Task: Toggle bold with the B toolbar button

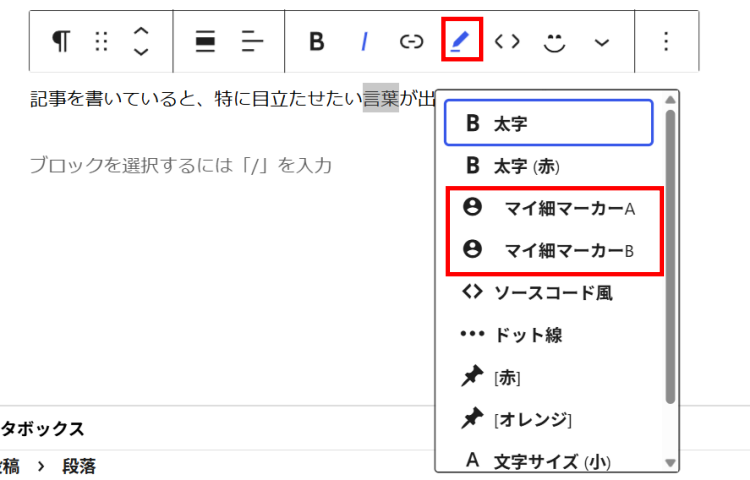Action: (x=317, y=41)
